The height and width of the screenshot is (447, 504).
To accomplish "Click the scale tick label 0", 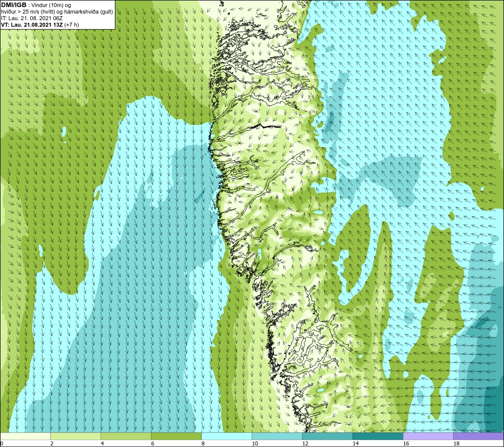I will 2,444.
